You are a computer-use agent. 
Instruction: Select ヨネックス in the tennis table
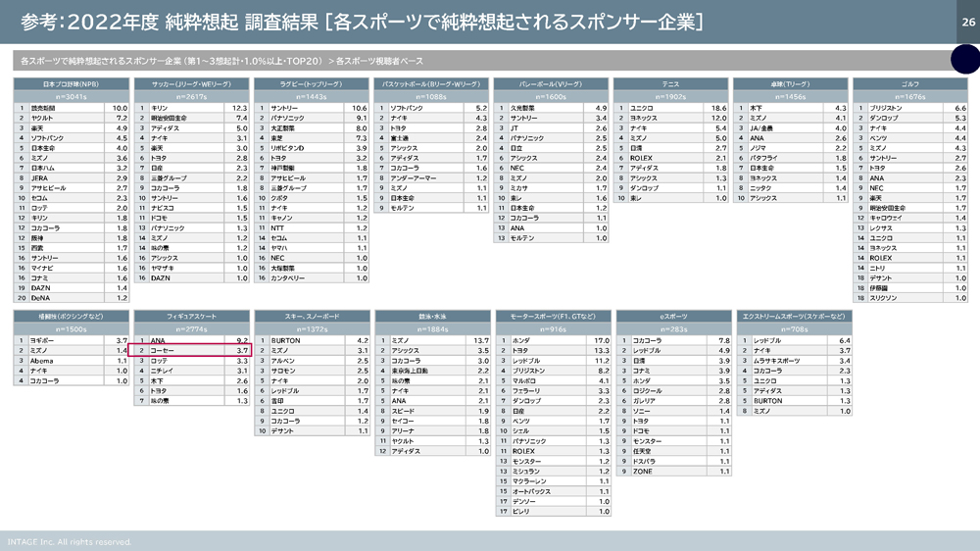(643, 119)
